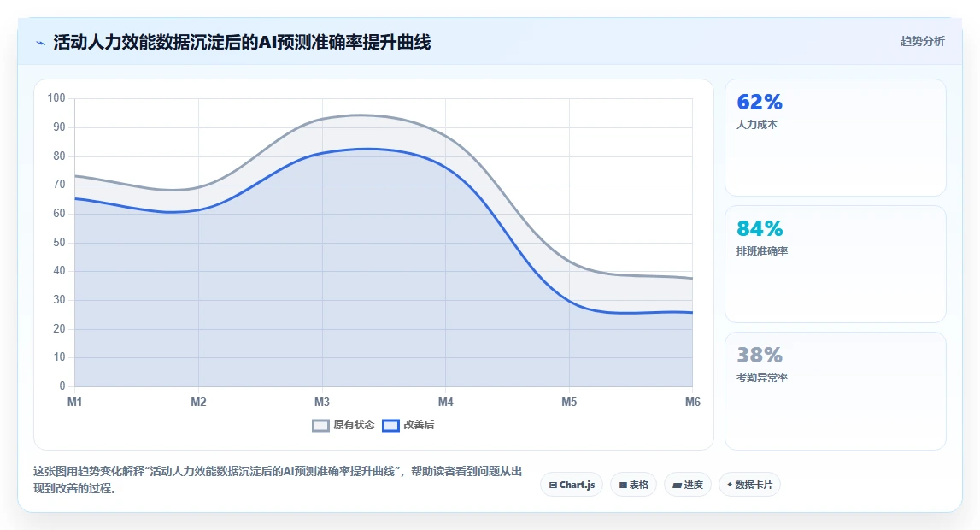This screenshot has height=530, width=980.
Task: Click the chart title 活动人力效能数据沉淀后的AI预测准确率提升曲线
Action: click(242, 43)
